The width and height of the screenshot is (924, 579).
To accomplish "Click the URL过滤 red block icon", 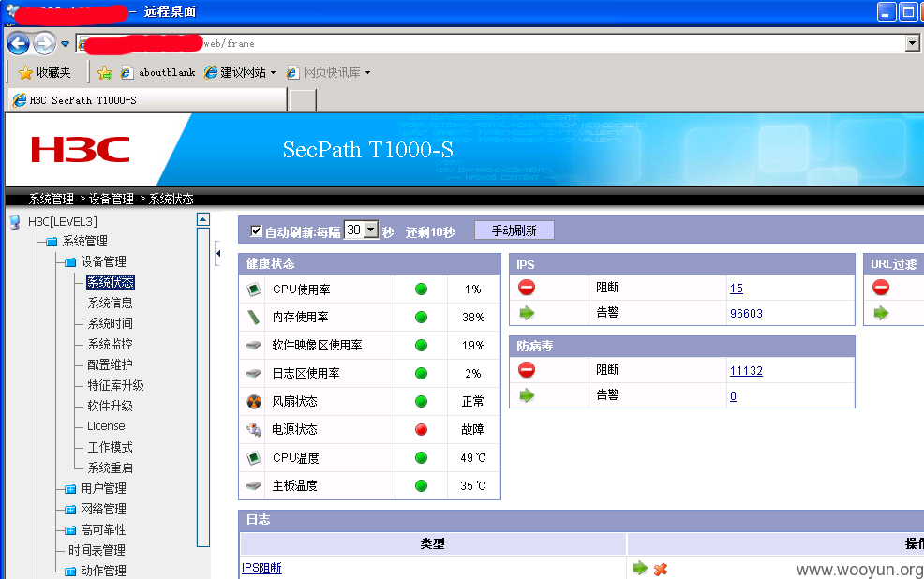I will [x=881, y=288].
